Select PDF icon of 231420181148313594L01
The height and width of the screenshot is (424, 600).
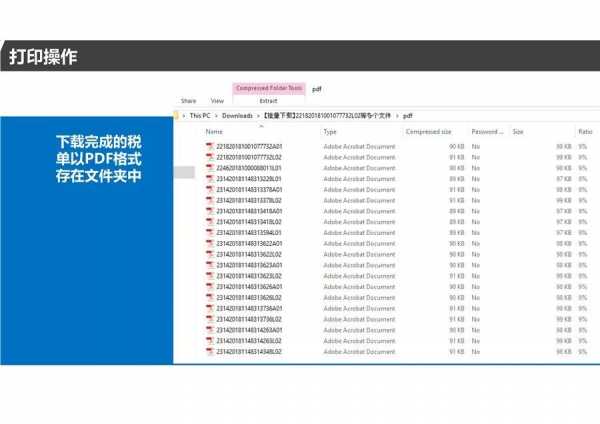pos(210,233)
